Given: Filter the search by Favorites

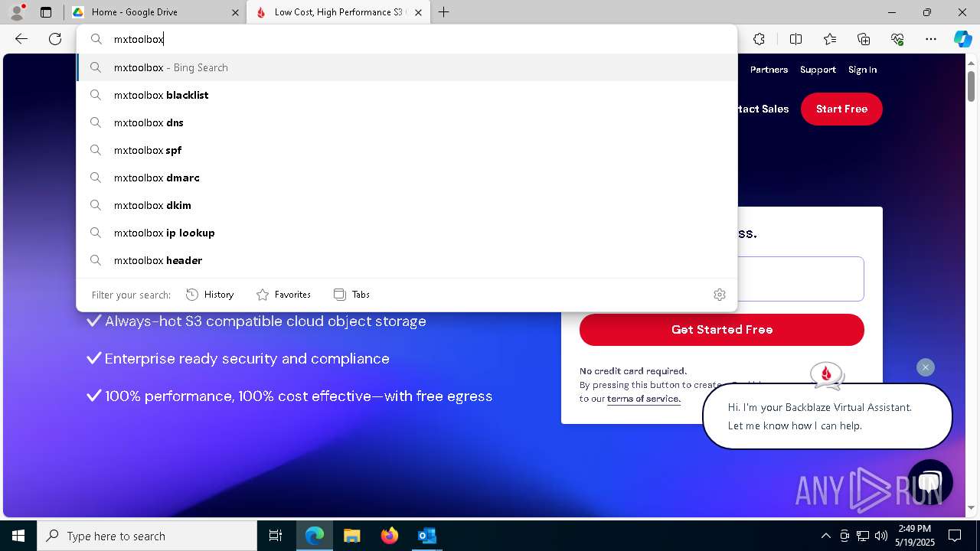Looking at the screenshot, I should tap(283, 295).
